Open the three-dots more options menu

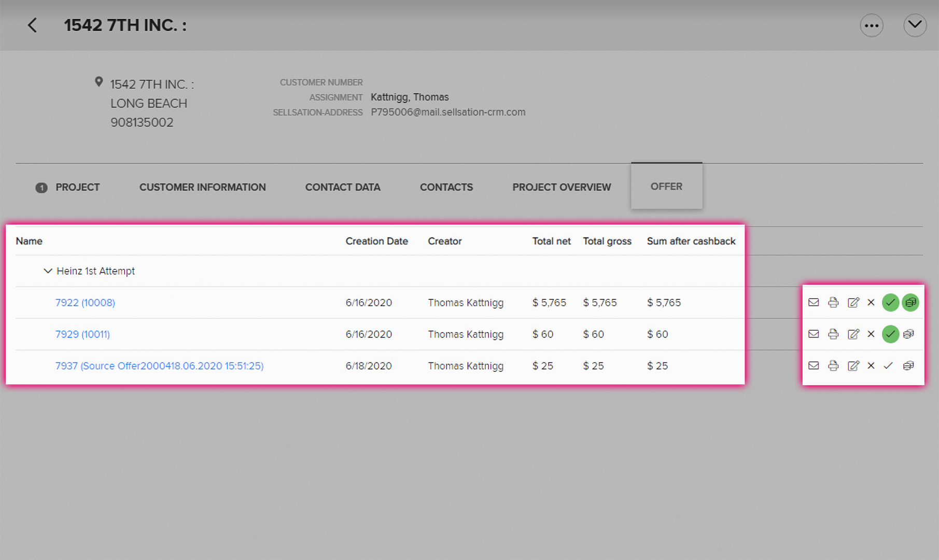(872, 25)
